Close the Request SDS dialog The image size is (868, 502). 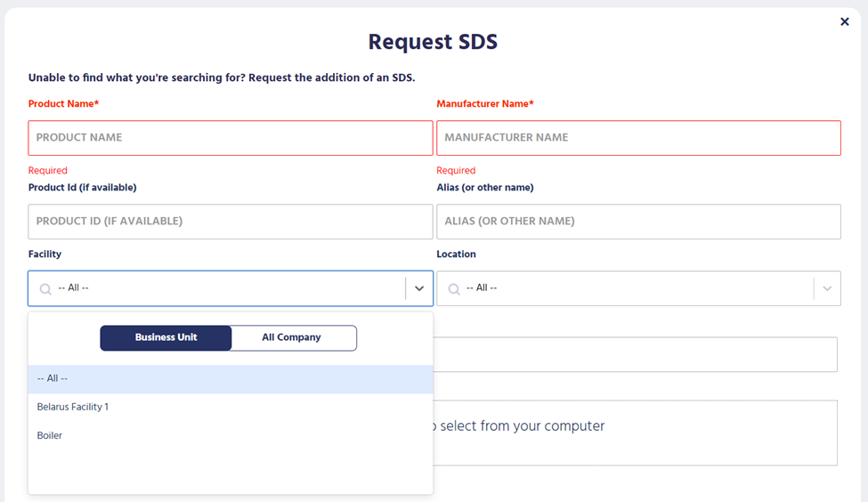tap(844, 22)
